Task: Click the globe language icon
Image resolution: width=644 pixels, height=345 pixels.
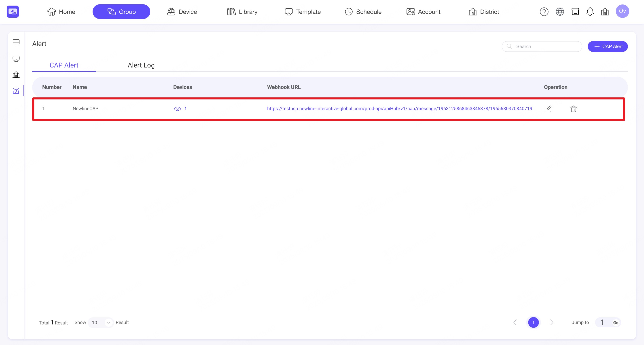Action: (560, 12)
